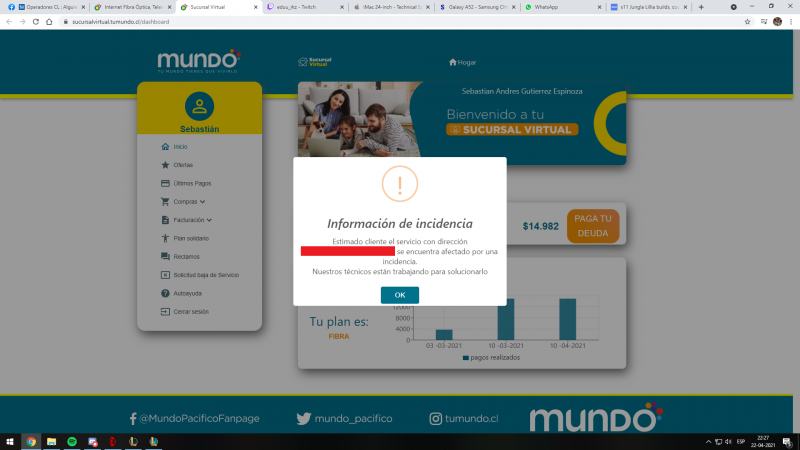Image resolution: width=800 pixels, height=450 pixels.
Task: Click the browser back arrow
Action: pyautogui.click(x=9, y=22)
